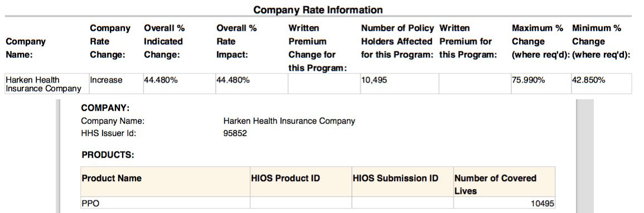Select the 10,495 policy holders cell

pos(399,84)
